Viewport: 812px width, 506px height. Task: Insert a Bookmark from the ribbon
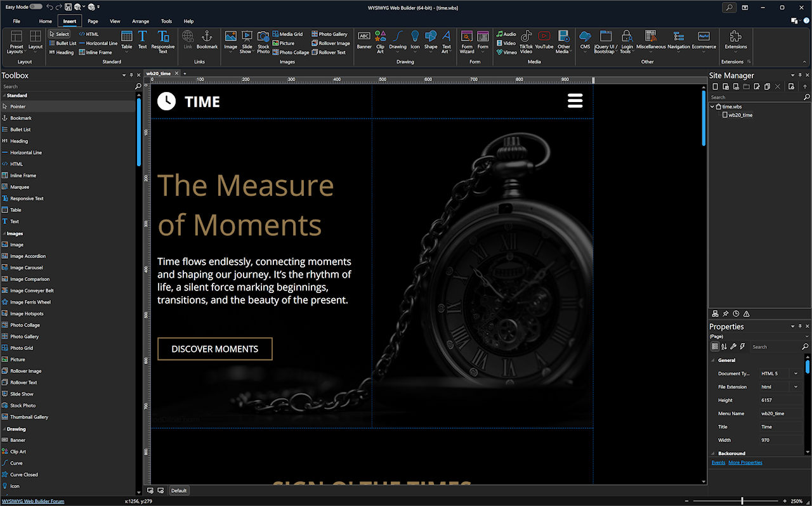[x=207, y=41]
